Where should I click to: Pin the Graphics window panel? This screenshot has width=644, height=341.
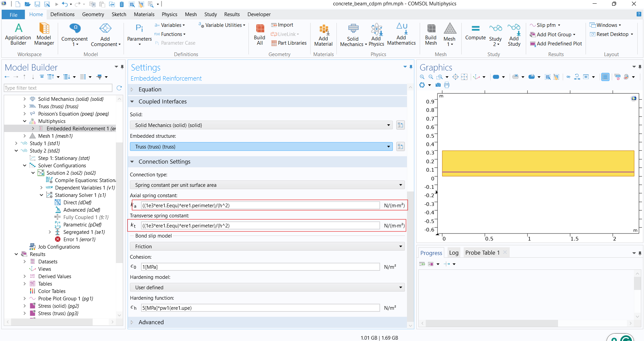[640, 67]
